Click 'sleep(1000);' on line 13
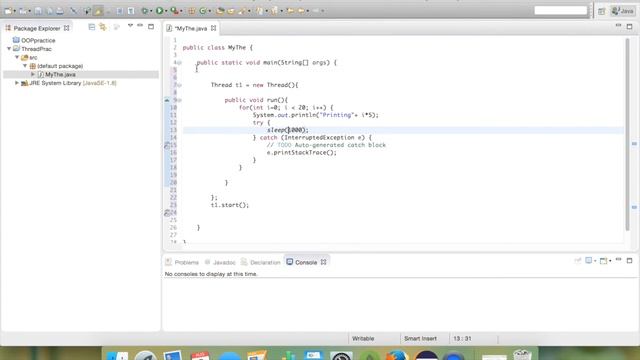This screenshot has width=640, height=360. (x=288, y=130)
